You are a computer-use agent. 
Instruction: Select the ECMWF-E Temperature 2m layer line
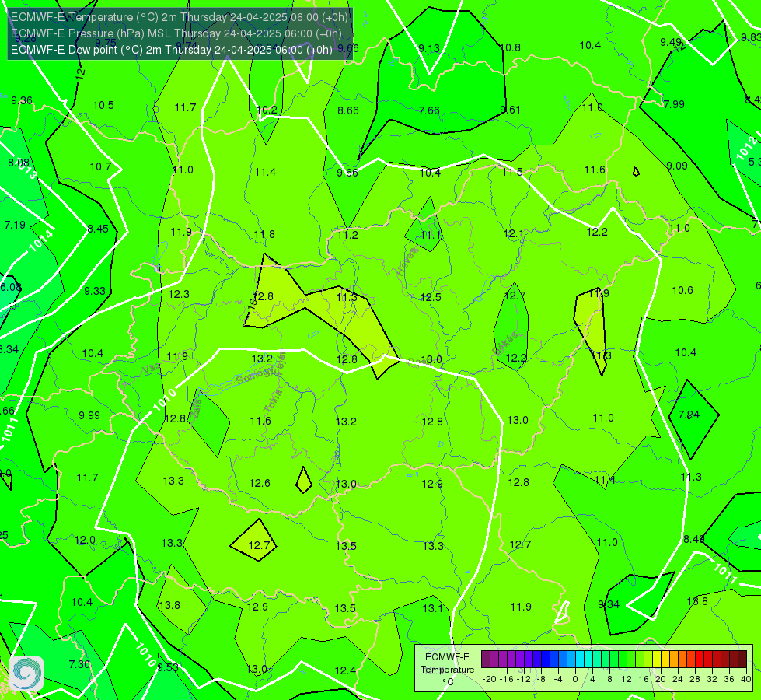click(x=180, y=17)
